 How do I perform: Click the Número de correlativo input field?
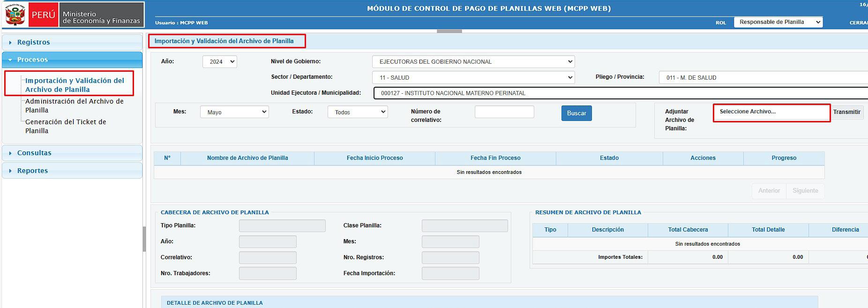(504, 112)
